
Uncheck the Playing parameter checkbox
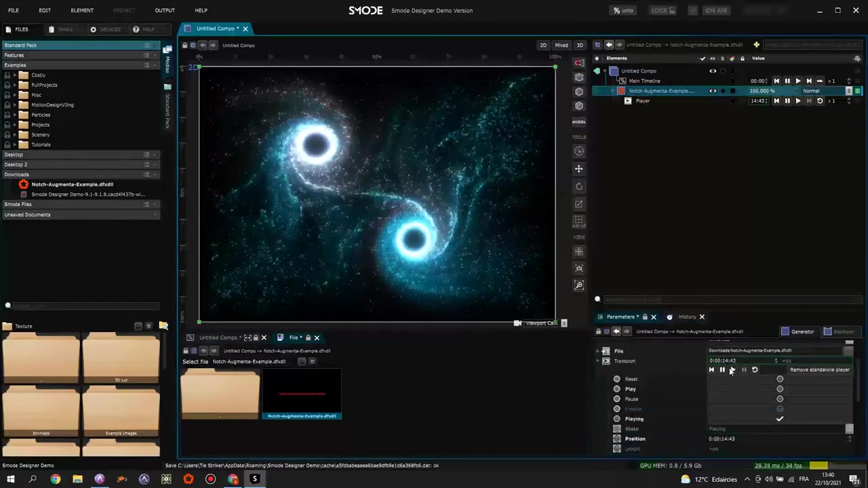click(x=779, y=419)
